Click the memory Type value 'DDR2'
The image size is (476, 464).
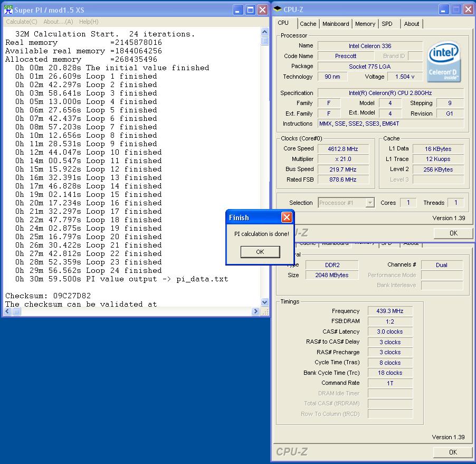(x=332, y=265)
